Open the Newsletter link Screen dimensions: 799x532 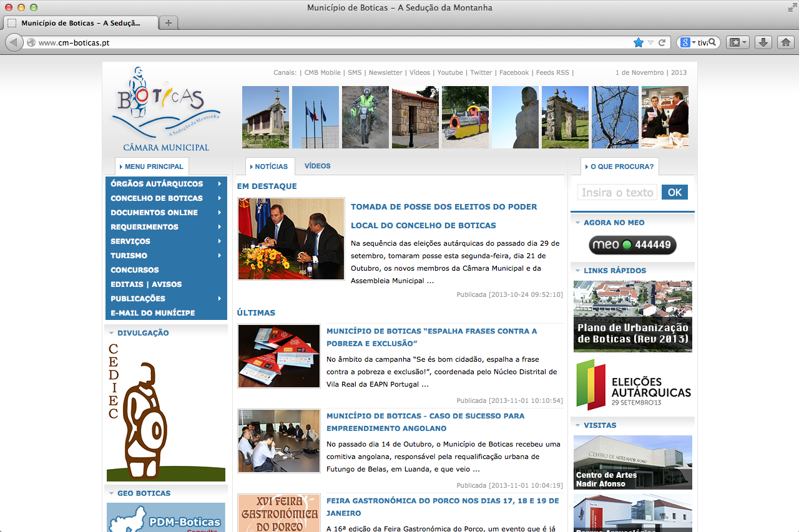pyautogui.click(x=385, y=72)
